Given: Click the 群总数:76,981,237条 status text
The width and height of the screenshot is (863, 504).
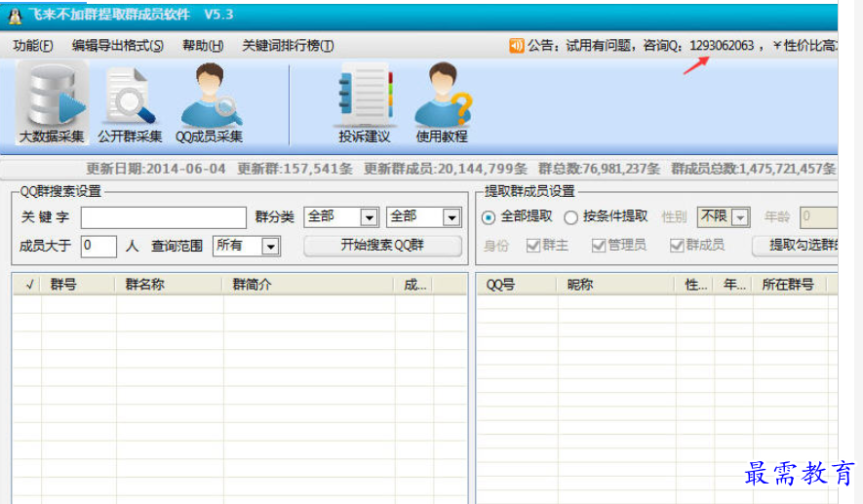Looking at the screenshot, I should tap(599, 169).
